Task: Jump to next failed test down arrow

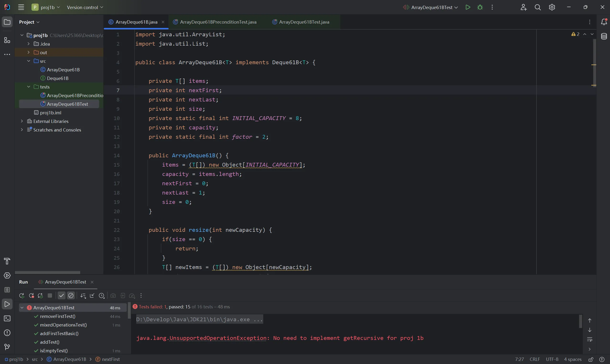Action: (590, 330)
